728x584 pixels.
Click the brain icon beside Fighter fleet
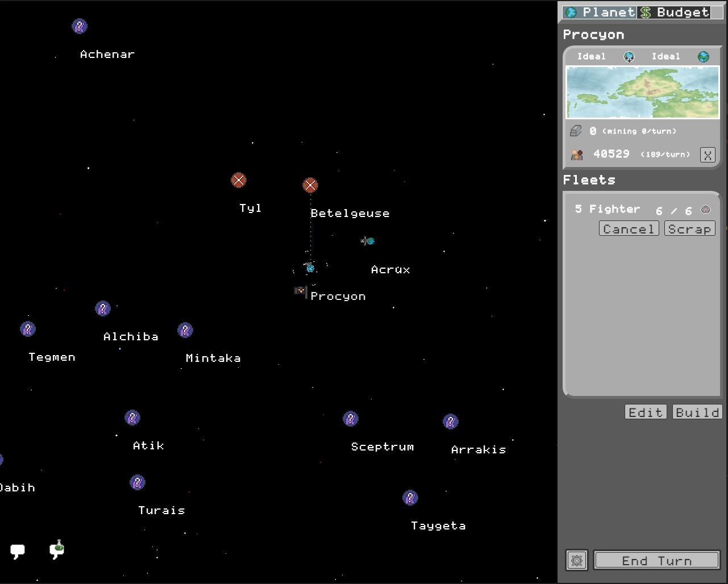point(705,210)
